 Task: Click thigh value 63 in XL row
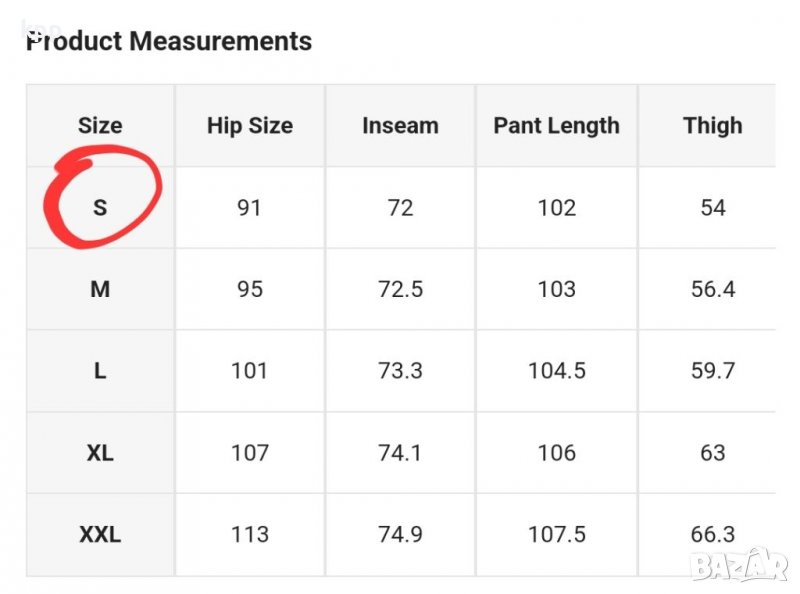pyautogui.click(x=712, y=453)
